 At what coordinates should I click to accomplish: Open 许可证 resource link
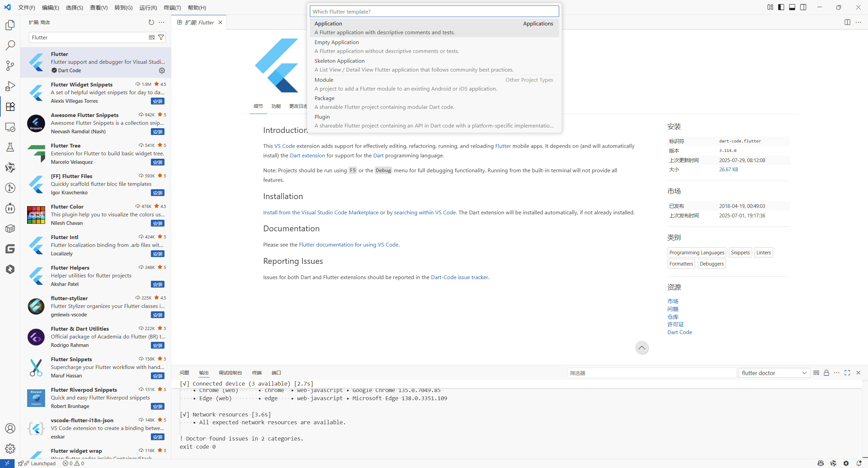(x=675, y=325)
